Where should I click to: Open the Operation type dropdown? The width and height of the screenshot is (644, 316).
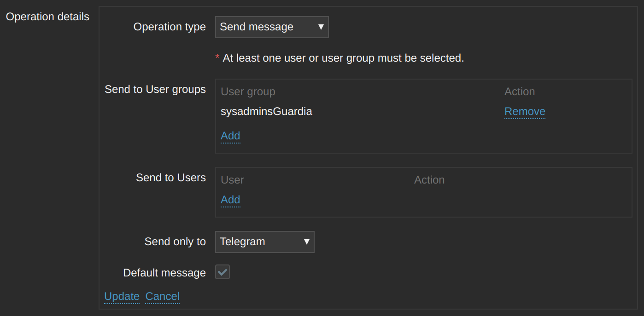(x=271, y=27)
